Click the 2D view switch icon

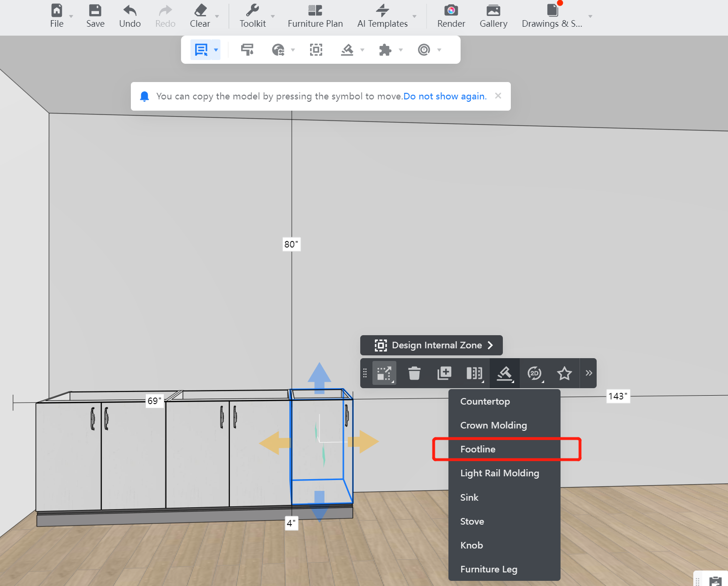tap(534, 373)
